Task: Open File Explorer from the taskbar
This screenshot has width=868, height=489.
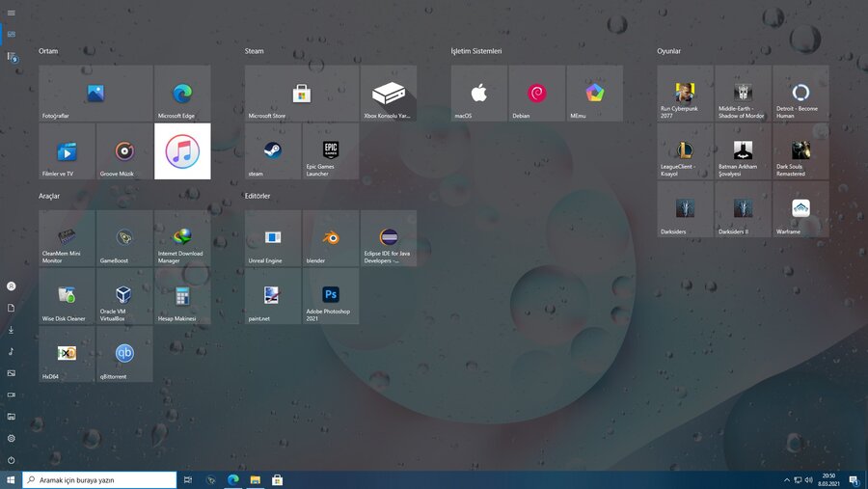Action: tap(256, 479)
